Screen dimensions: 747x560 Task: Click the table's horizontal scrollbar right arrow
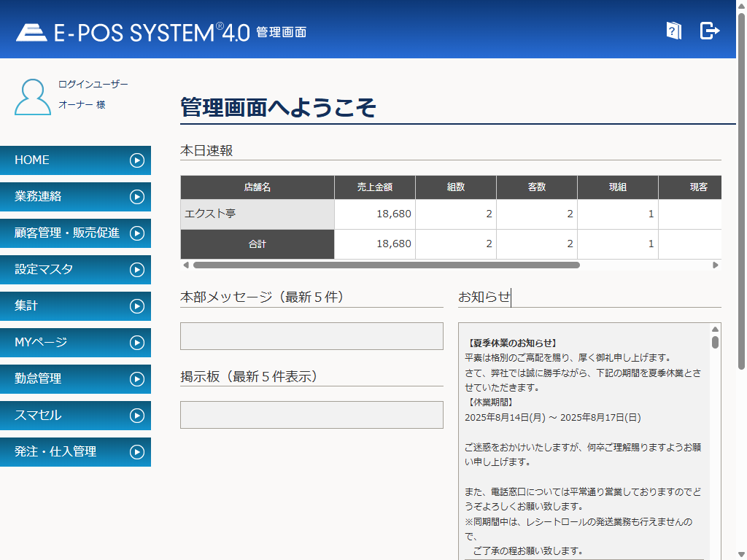click(716, 265)
